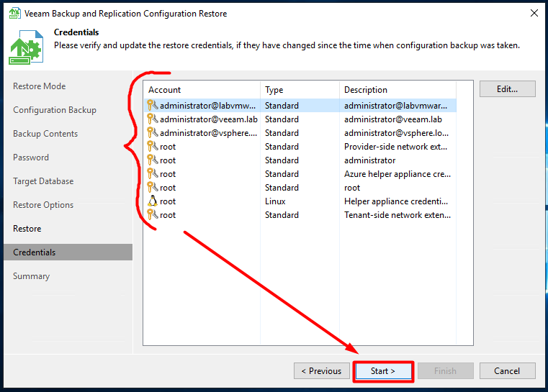
Task: Select the Target Database step
Action: tap(43, 181)
